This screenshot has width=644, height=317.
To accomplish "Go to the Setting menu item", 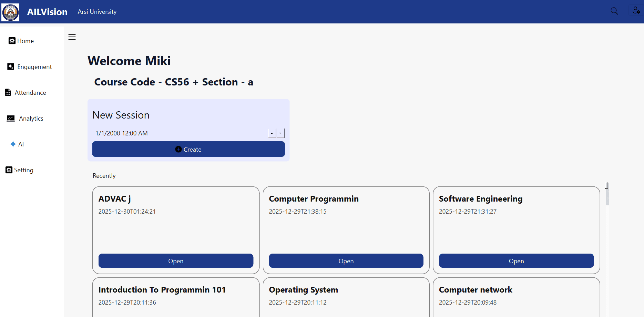I will pyautogui.click(x=20, y=170).
